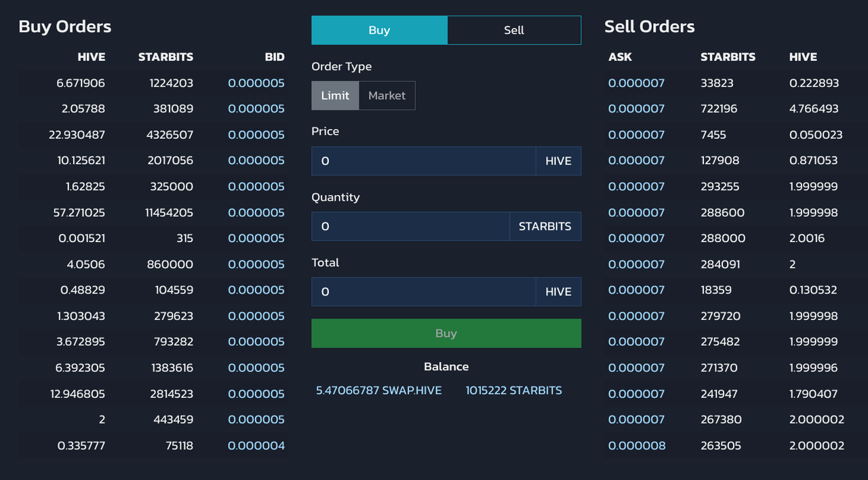Click the BID column header

coord(275,57)
